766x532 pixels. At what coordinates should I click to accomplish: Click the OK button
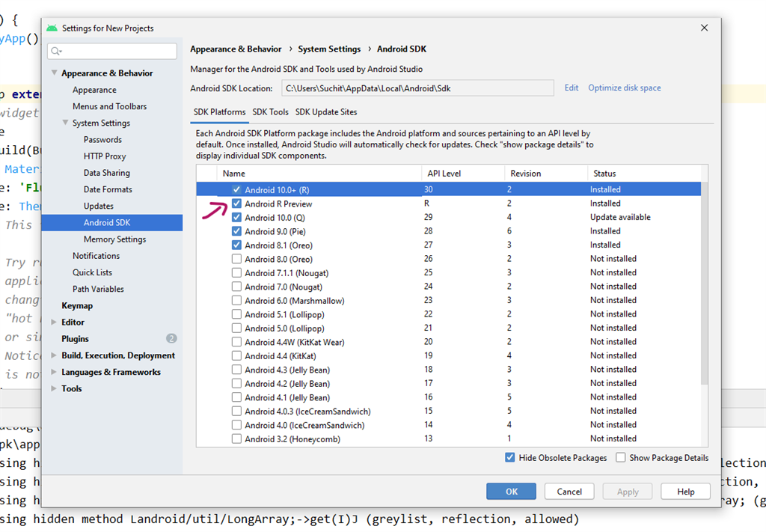tap(511, 492)
